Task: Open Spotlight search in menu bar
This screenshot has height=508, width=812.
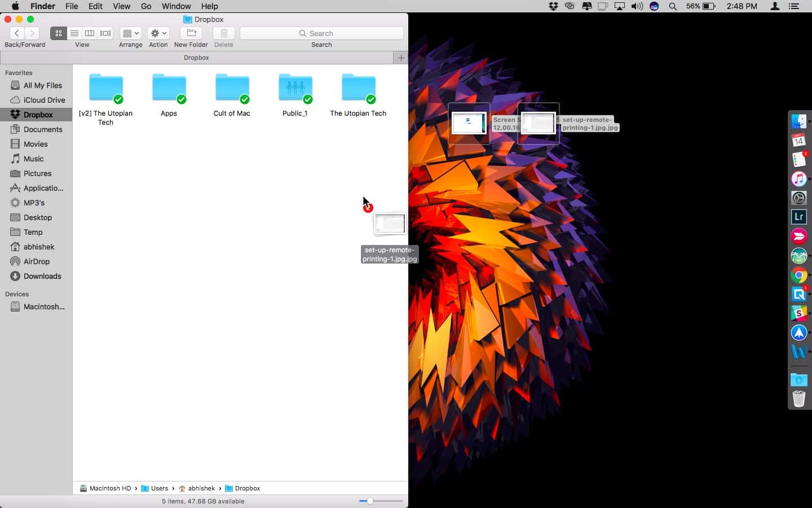Action: (673, 6)
